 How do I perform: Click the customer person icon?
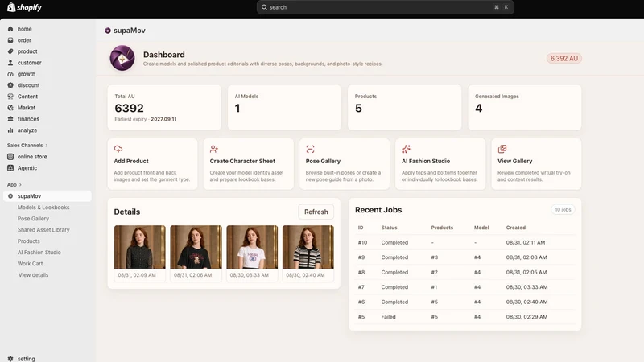point(10,63)
